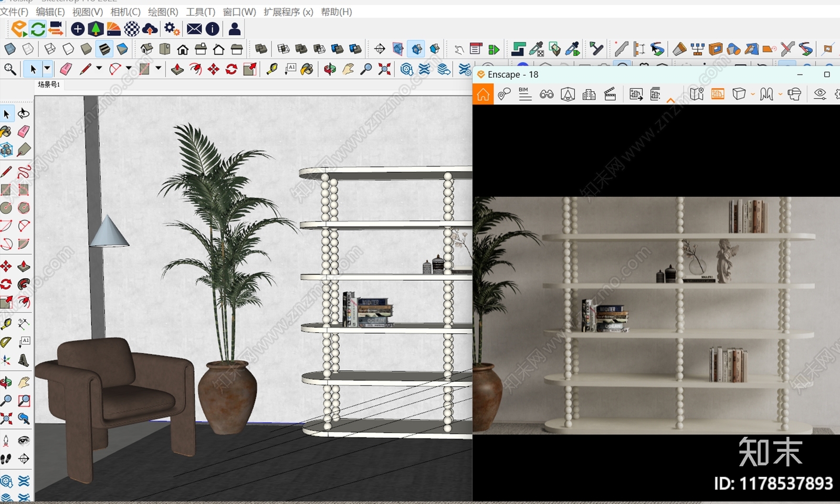Image resolution: width=840 pixels, height=504 pixels.
Task: Select the Orbit tool in top toolbar
Action: click(x=330, y=69)
